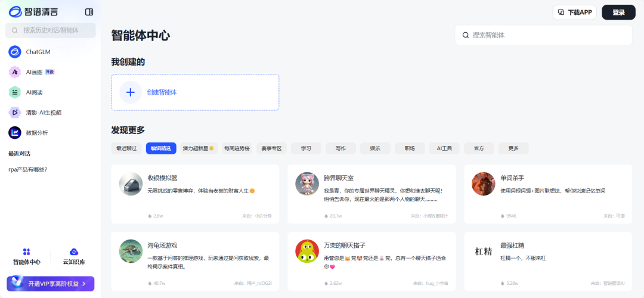Image resolution: width=644 pixels, height=298 pixels.
Task: Focus the 搜索历史对话/智能体 sidebar search box
Action: (x=50, y=30)
